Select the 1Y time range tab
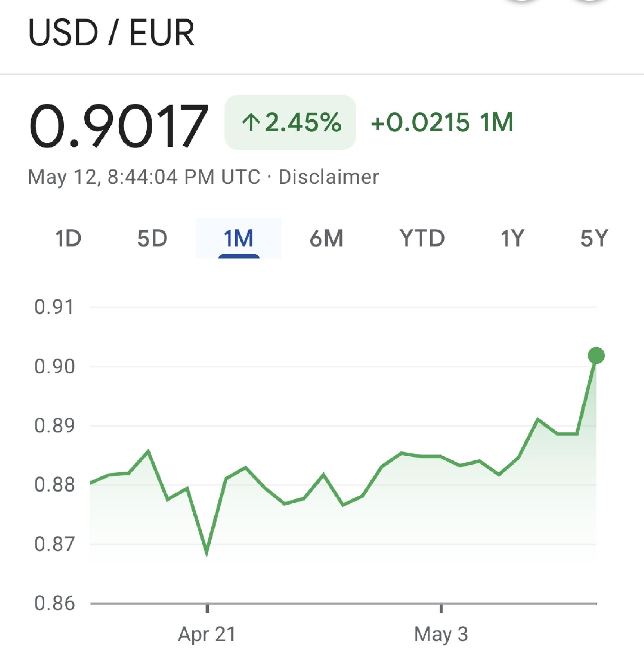Image resolution: width=644 pixels, height=660 pixels. 512,238
